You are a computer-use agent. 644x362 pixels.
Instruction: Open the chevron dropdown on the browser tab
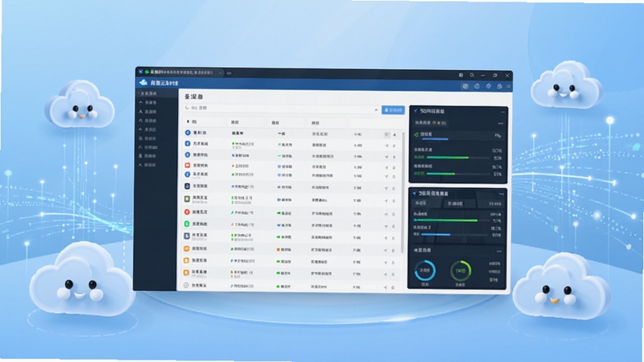tap(220, 72)
